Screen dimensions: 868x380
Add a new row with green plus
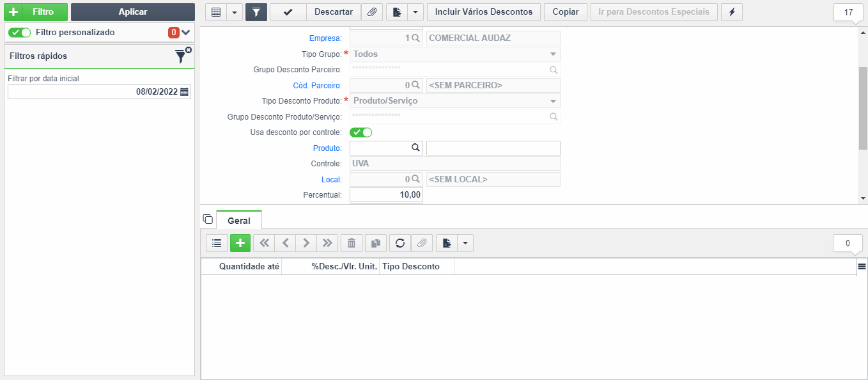[x=240, y=243]
